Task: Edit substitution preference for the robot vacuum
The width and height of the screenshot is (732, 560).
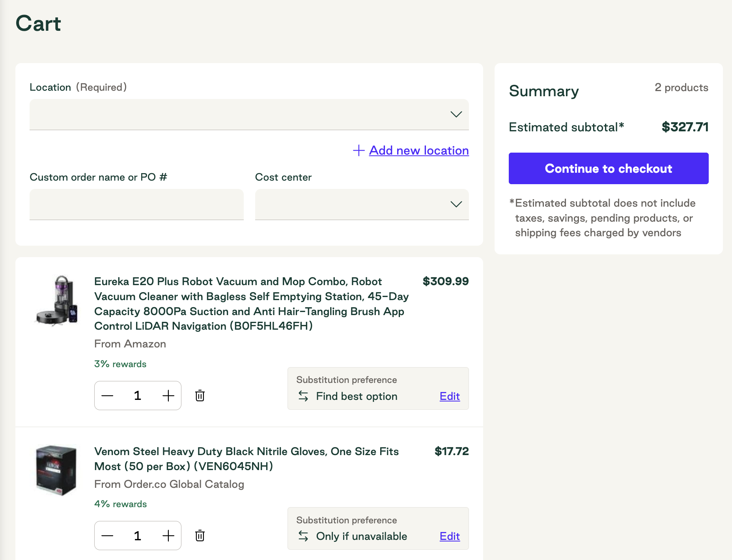Action: point(450,396)
